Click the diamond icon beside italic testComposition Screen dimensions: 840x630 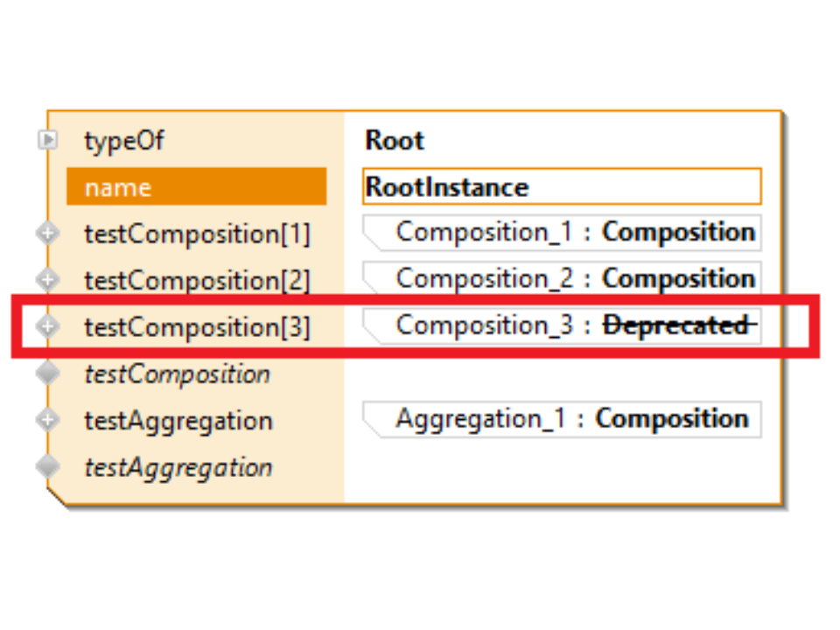[49, 374]
